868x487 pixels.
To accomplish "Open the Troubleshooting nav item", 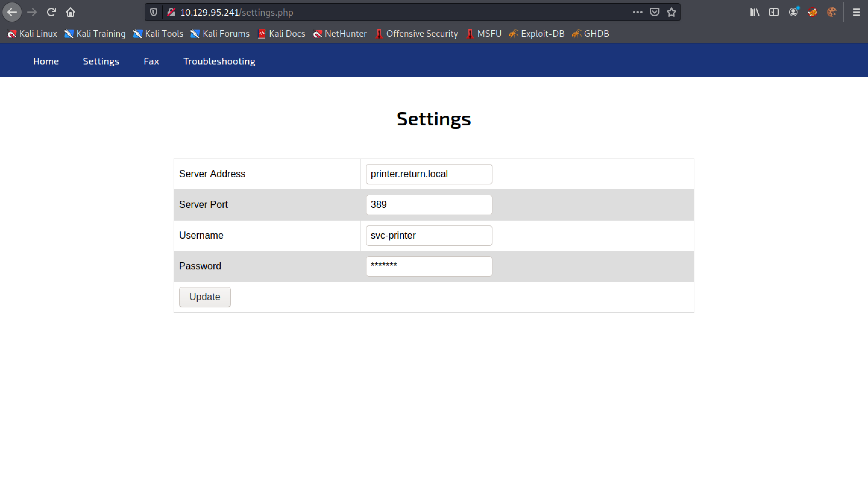I will [219, 61].
